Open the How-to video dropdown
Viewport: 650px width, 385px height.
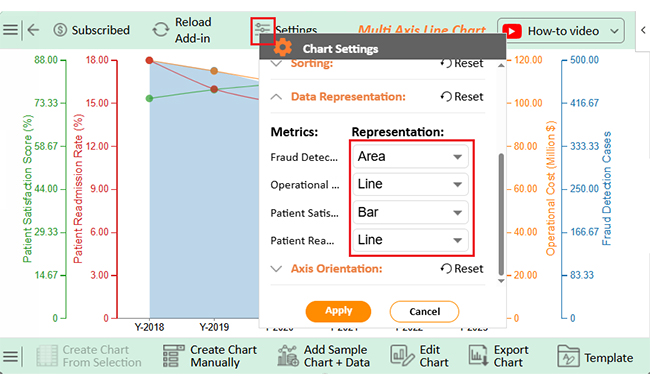click(x=560, y=31)
